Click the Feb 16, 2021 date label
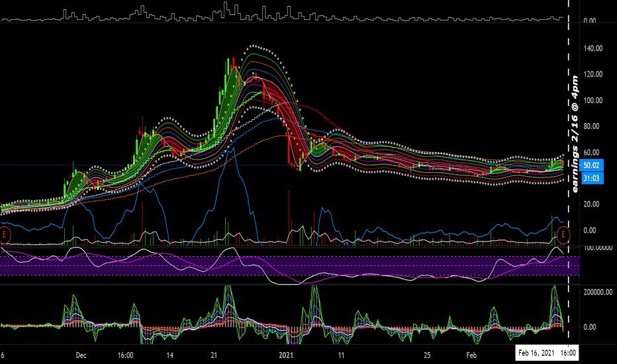This screenshot has width=617, height=364. [x=536, y=353]
